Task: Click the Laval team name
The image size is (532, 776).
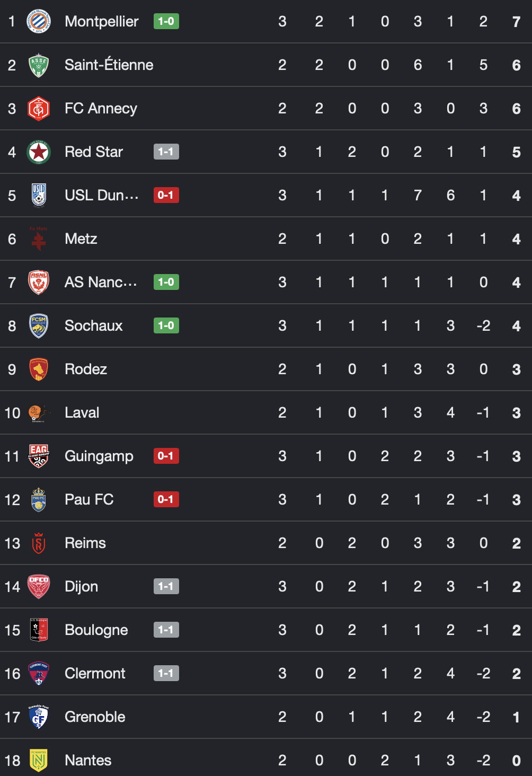Action: click(82, 413)
